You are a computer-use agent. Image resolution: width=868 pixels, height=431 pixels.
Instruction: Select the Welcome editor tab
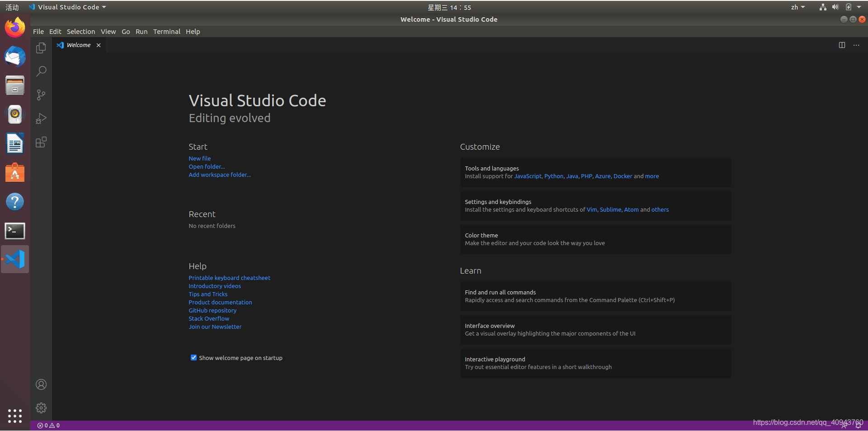click(79, 45)
